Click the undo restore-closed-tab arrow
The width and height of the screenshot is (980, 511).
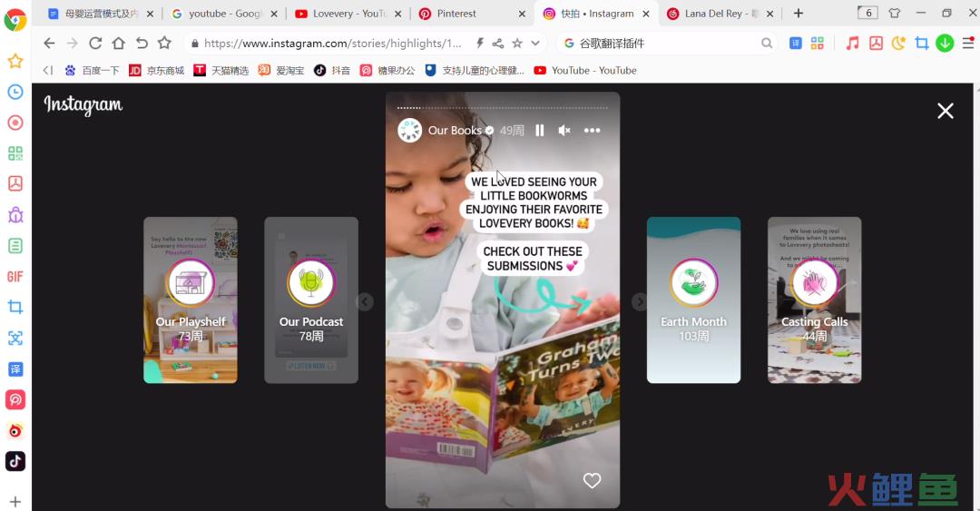[x=142, y=44]
